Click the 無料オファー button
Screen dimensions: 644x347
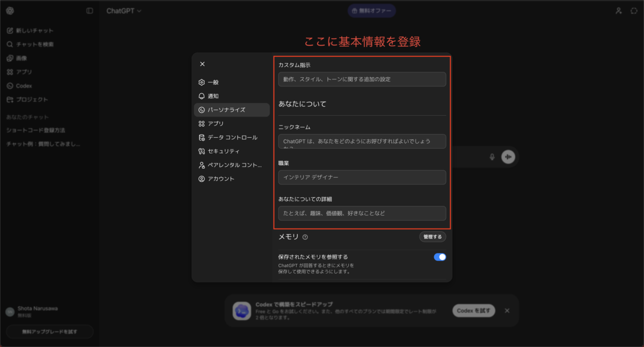pyautogui.click(x=372, y=11)
